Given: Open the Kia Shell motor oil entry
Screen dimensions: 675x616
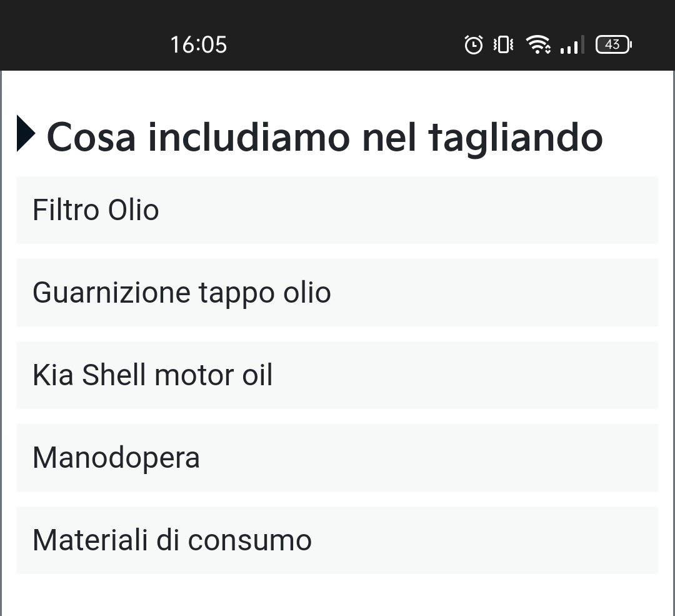Looking at the screenshot, I should tap(337, 375).
